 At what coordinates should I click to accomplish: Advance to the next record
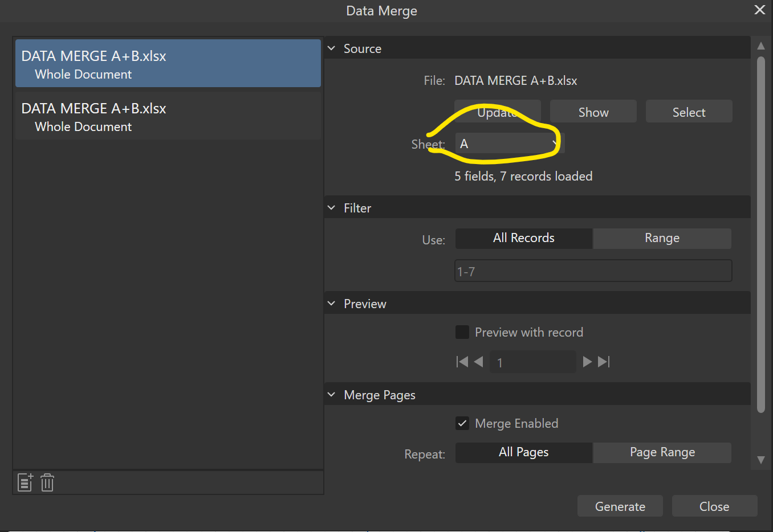[587, 361]
